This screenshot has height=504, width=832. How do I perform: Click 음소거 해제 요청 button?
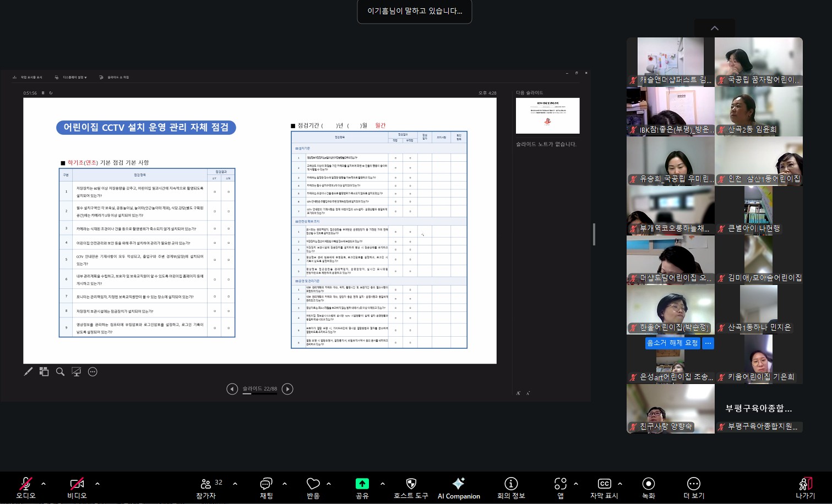point(672,343)
